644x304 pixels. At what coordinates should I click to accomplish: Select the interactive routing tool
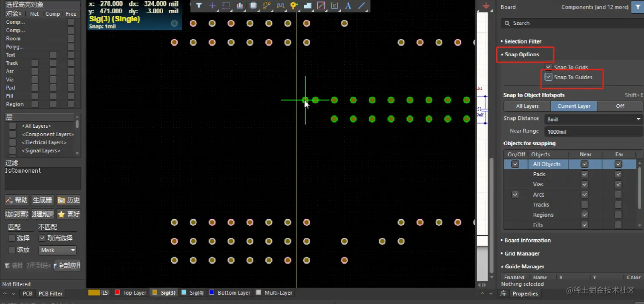point(267,6)
